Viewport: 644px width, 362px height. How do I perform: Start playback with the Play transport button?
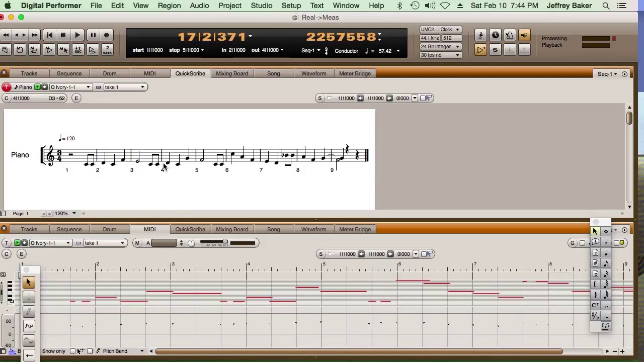click(77, 35)
